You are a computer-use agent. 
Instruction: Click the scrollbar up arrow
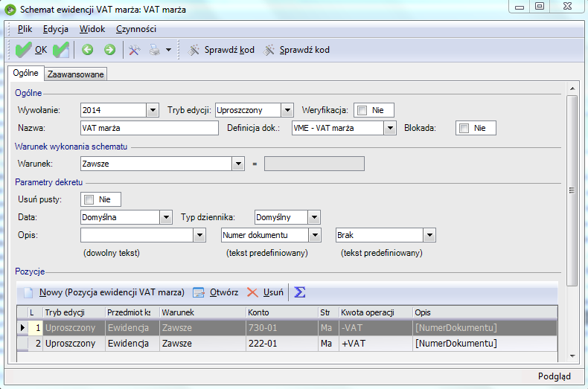pos(572,89)
